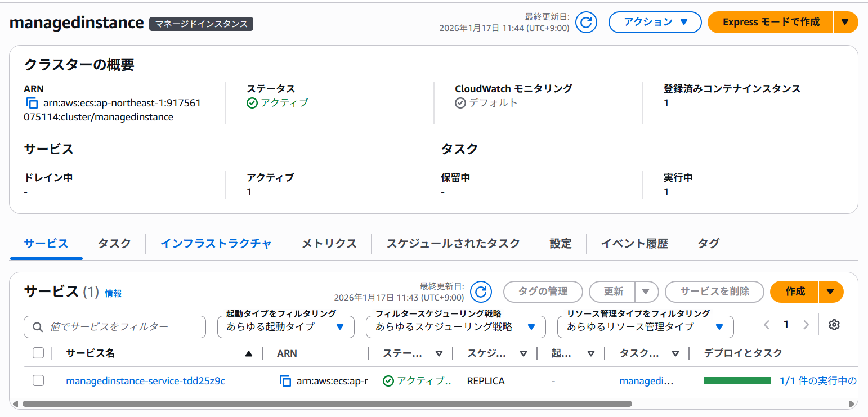Switch to the タスク tab
The image size is (868, 417).
pos(114,244)
